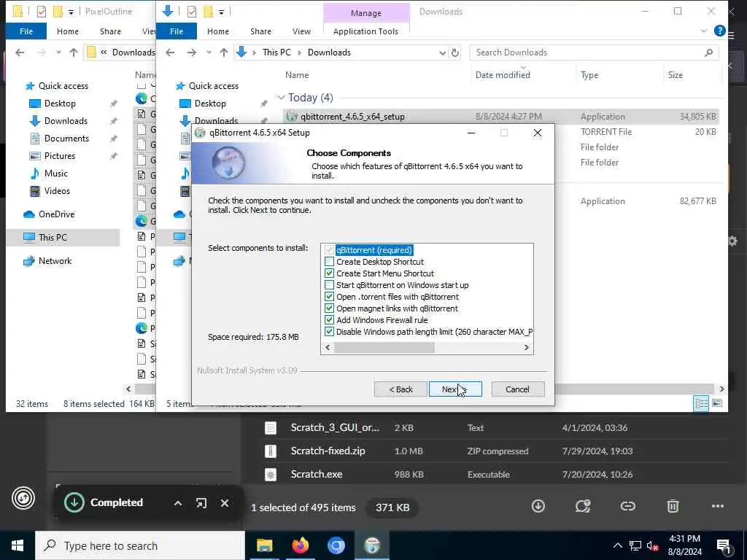Click the Next button in setup
Screen dimensions: 747x560
pyautogui.click(x=455, y=389)
